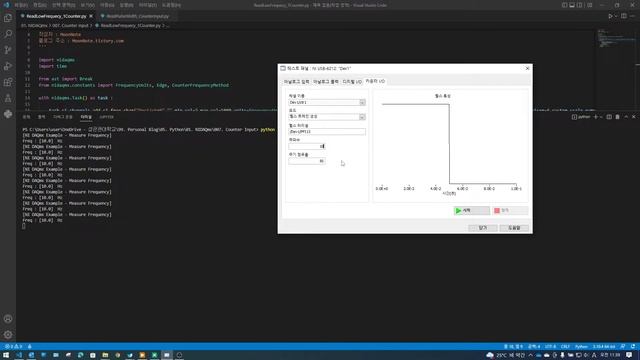Close the ReadLowFrequency_1Counter.py tab
Viewport: 640px width, 360px height.
pyautogui.click(x=91, y=16)
